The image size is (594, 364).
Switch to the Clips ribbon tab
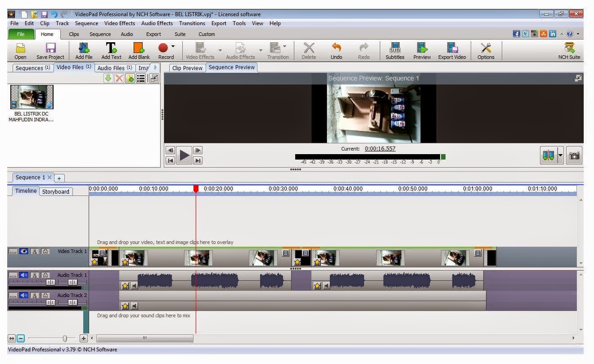pos(74,34)
